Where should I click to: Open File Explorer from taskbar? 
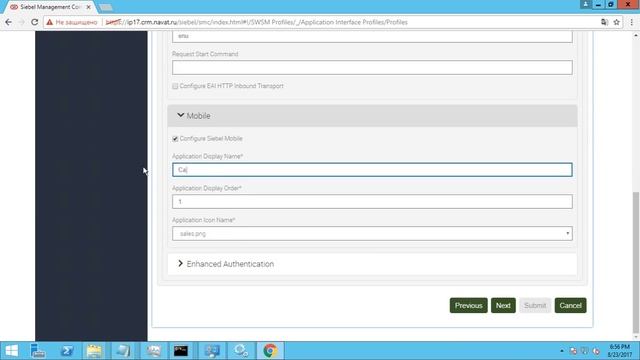pyautogui.click(x=94, y=351)
